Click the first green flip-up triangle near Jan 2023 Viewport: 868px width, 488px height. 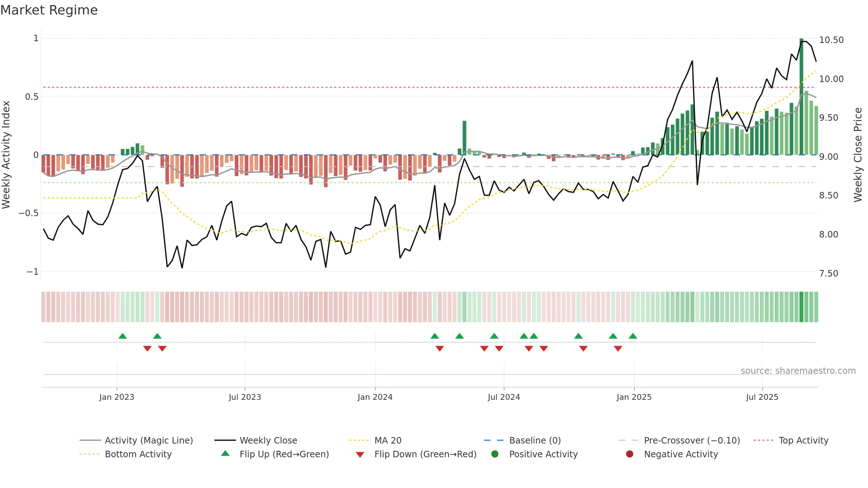123,336
